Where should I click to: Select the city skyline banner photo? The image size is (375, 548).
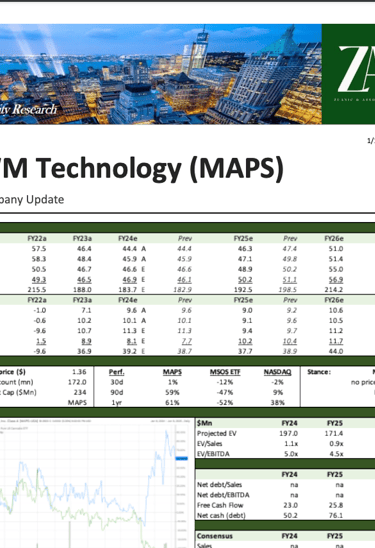coord(161,74)
